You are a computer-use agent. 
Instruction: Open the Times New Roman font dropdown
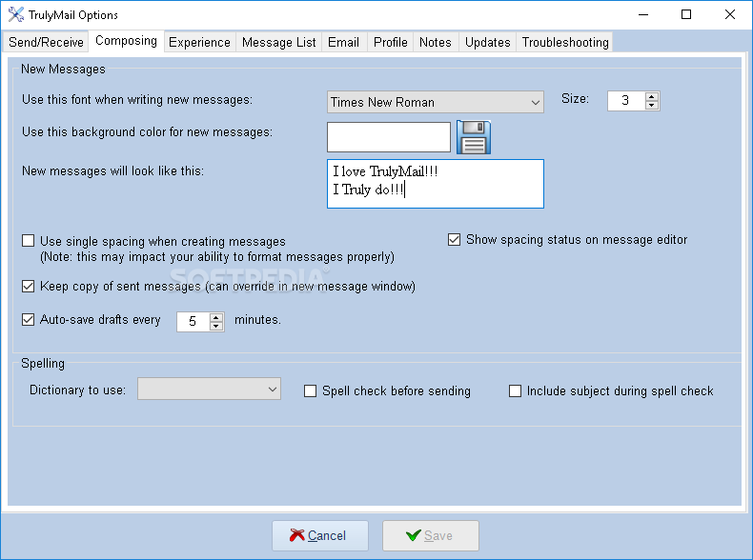436,102
